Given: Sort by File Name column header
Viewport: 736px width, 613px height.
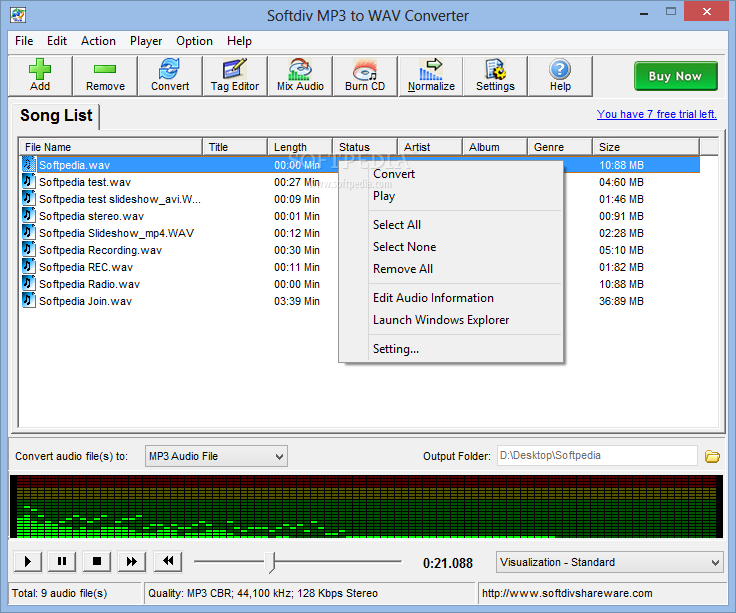Looking at the screenshot, I should point(111,147).
